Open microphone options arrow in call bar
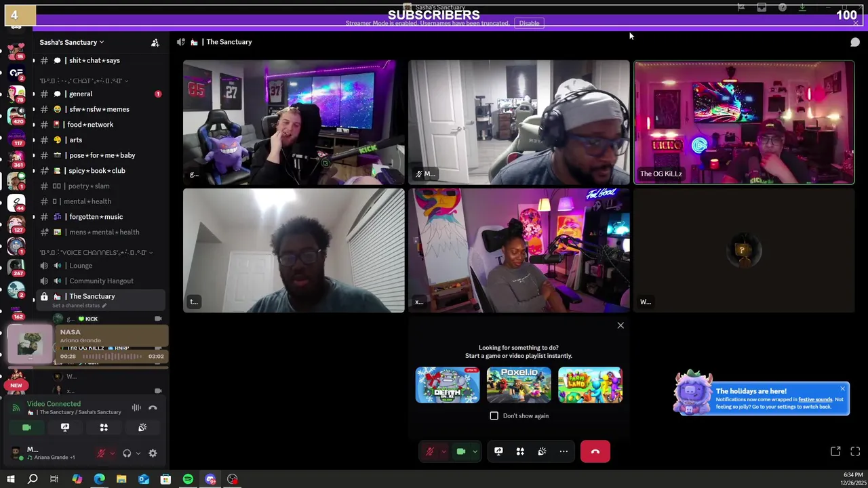Screen dimensions: 868x488 tap(443, 451)
